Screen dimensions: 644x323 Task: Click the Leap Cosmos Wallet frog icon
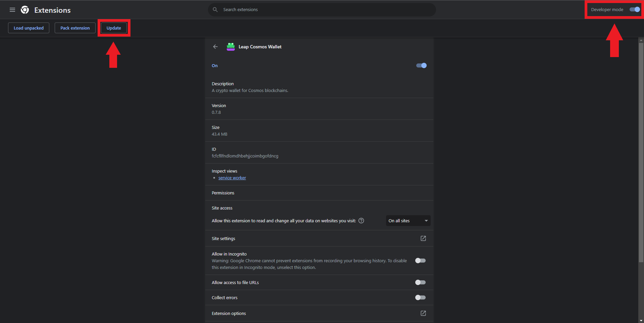point(231,47)
